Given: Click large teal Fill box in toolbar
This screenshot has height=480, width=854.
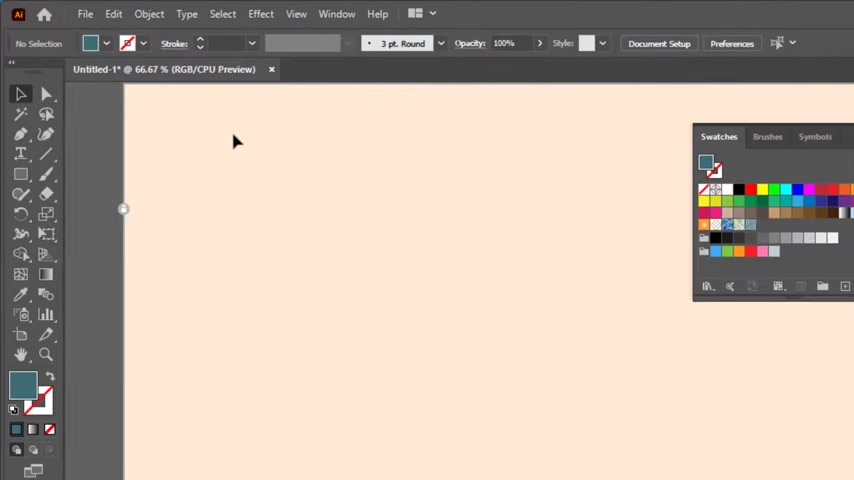Looking at the screenshot, I should [23, 385].
